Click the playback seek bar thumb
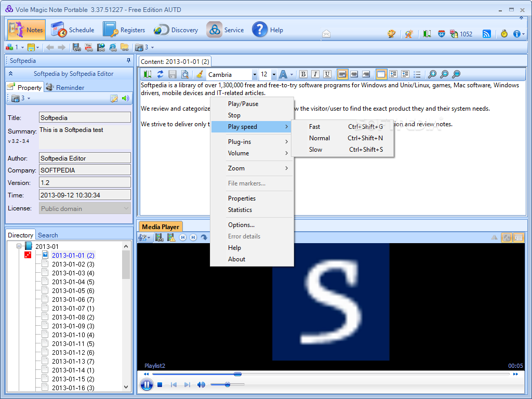The width and height of the screenshot is (532, 399). coord(238,374)
